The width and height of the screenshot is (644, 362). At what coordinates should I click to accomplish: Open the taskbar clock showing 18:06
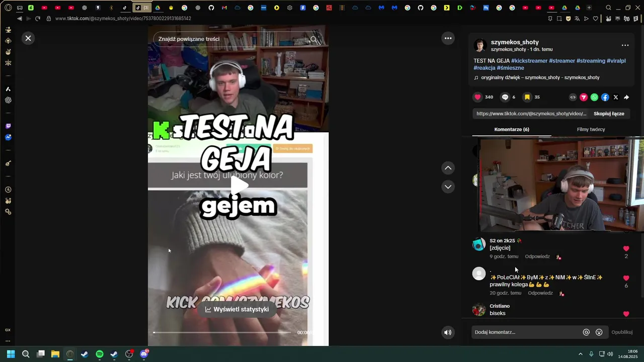pyautogui.click(x=627, y=354)
